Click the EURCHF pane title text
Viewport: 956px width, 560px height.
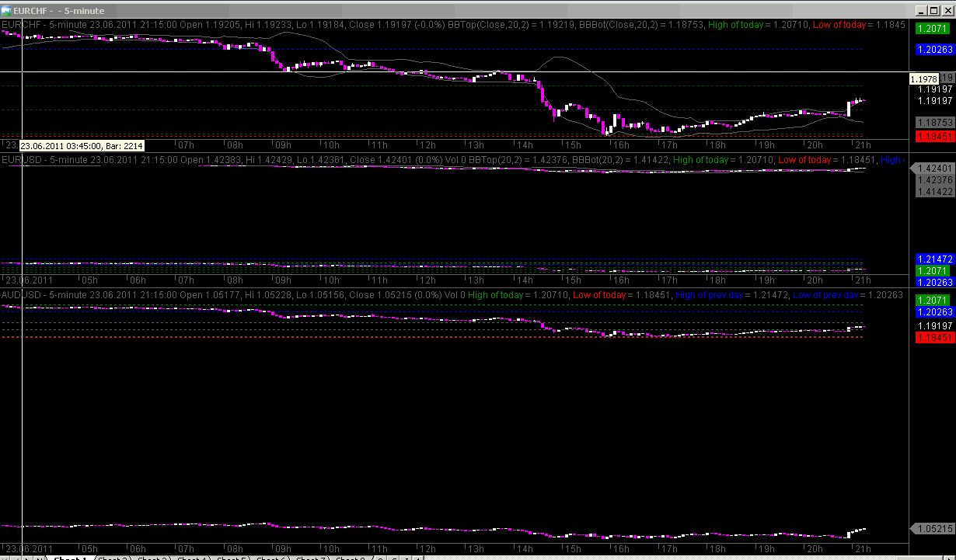pyautogui.click(x=44, y=24)
